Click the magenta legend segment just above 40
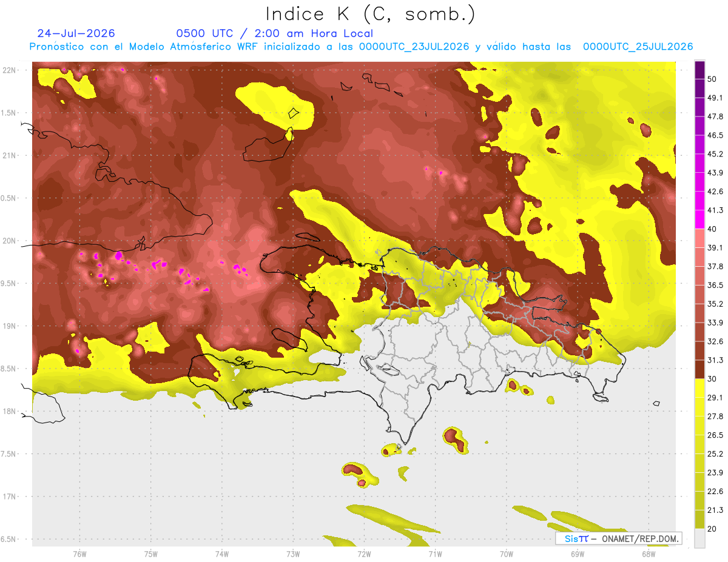This screenshot has height=562, width=728. (699, 219)
